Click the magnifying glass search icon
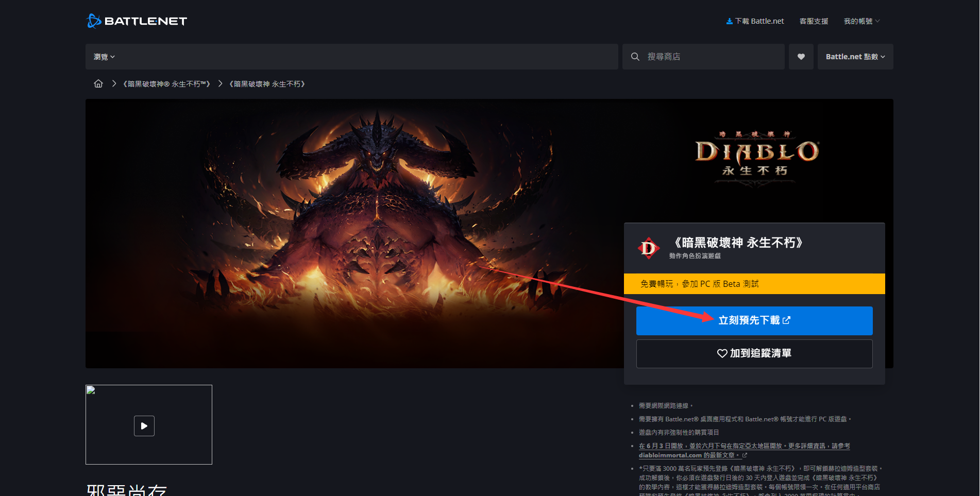The width and height of the screenshot is (980, 496). [635, 57]
